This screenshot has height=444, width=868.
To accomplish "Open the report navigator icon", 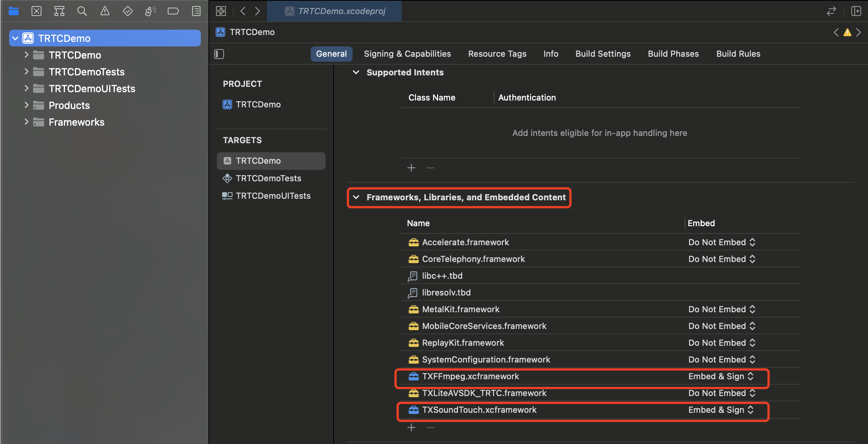I will pyautogui.click(x=196, y=11).
